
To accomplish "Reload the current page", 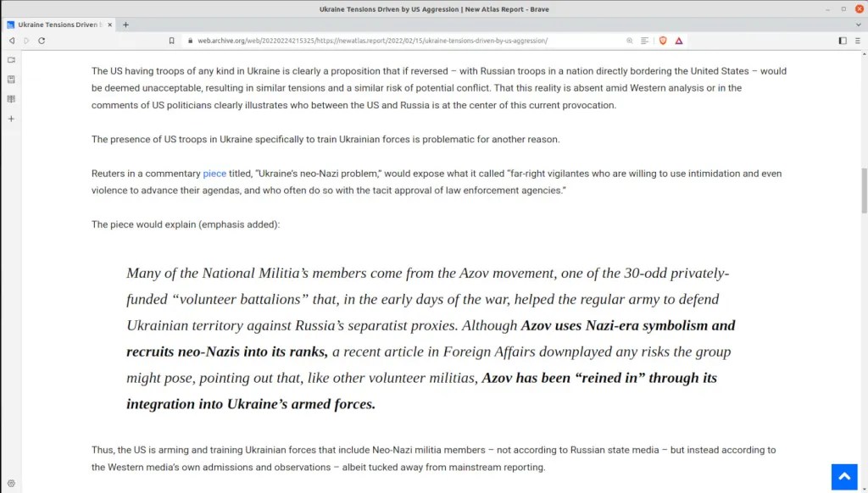I will pos(42,41).
